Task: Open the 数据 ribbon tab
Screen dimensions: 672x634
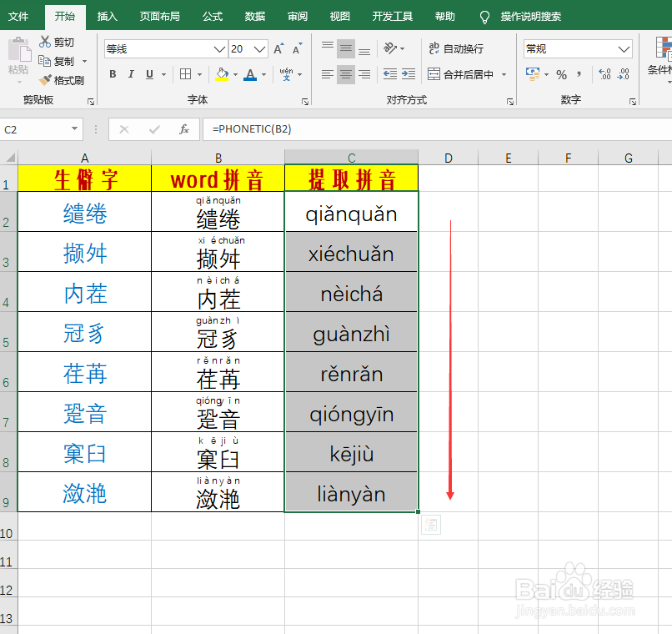Action: (x=256, y=16)
